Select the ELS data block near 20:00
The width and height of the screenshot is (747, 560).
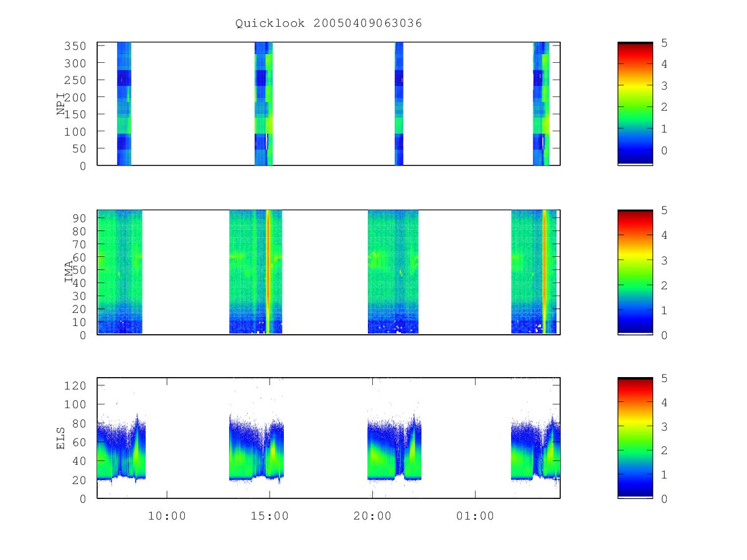[395, 450]
